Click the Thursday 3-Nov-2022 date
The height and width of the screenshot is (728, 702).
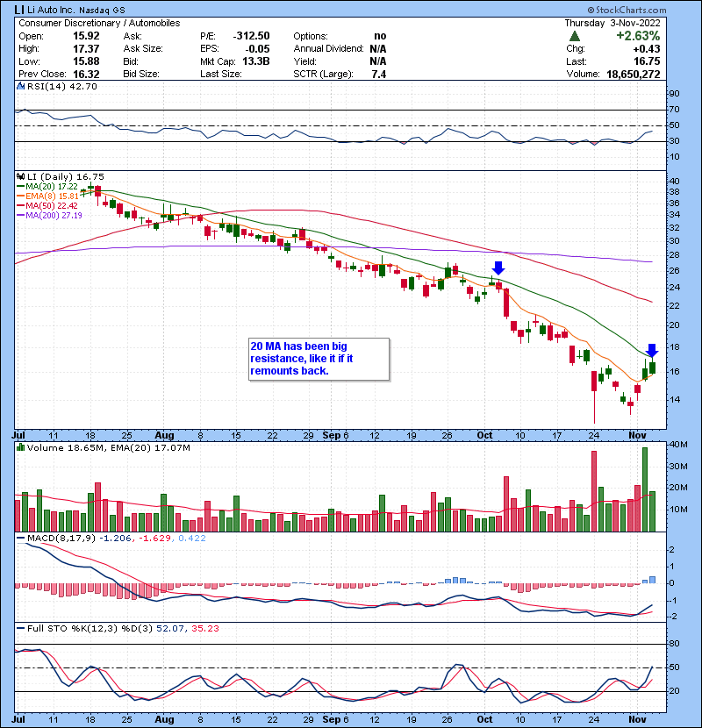coord(612,23)
